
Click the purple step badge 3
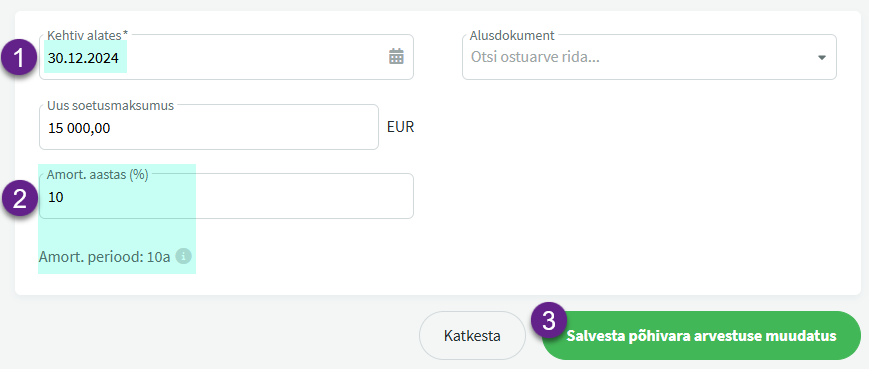(x=549, y=322)
